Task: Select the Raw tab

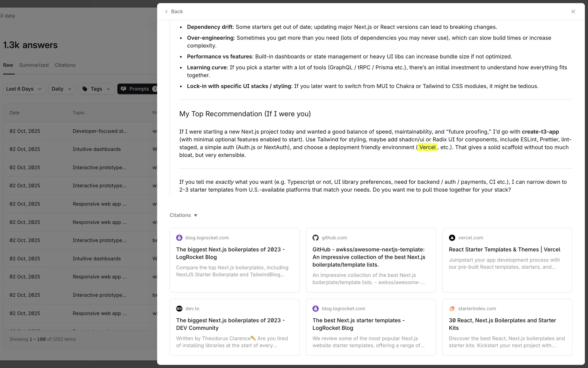Action: click(x=8, y=65)
